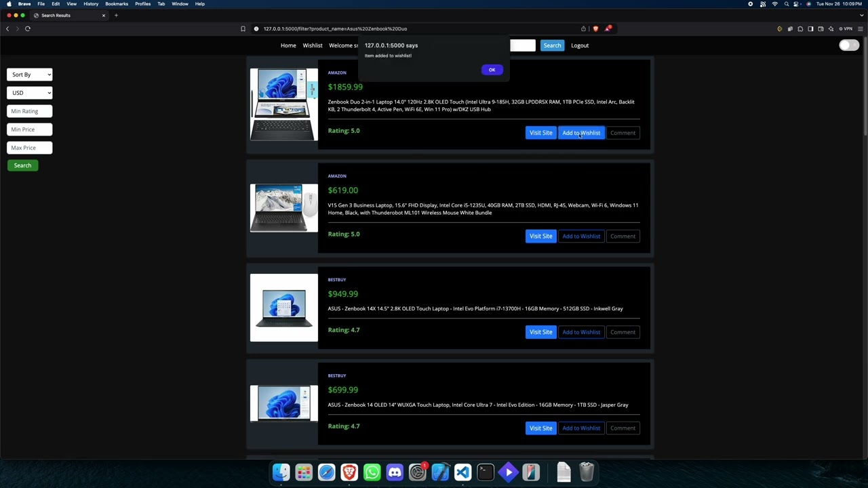The width and height of the screenshot is (868, 488).
Task: Comment on the $699.99 Zenbook 14 OLED
Action: point(623,428)
